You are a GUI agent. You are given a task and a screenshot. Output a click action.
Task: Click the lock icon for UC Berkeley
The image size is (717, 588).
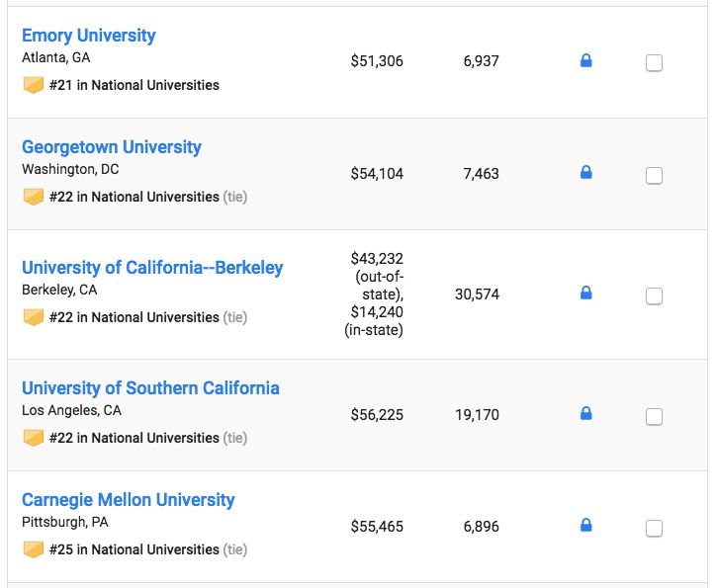pyautogui.click(x=585, y=294)
